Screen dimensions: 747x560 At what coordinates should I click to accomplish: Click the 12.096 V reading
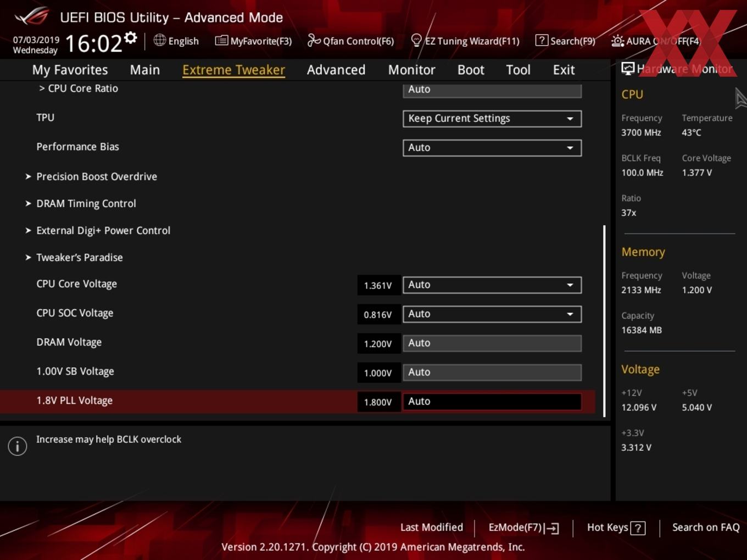(x=639, y=407)
